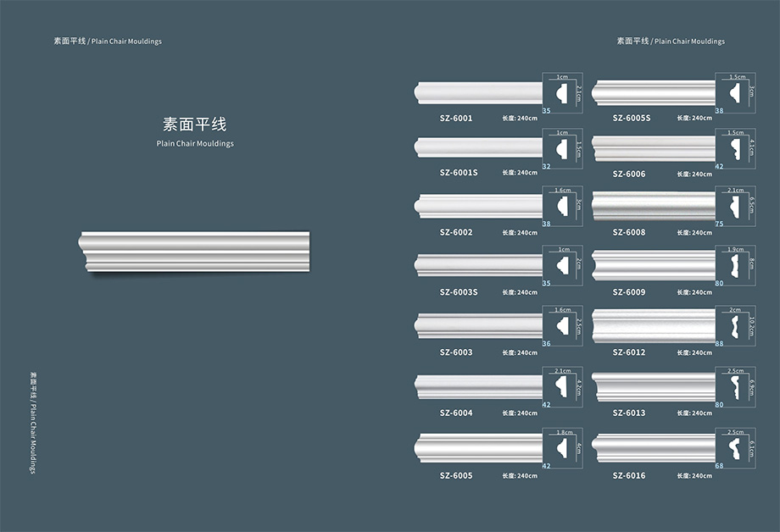Select the SZ-6004 cross-section profile diagram
780x532 pixels.
563,387
